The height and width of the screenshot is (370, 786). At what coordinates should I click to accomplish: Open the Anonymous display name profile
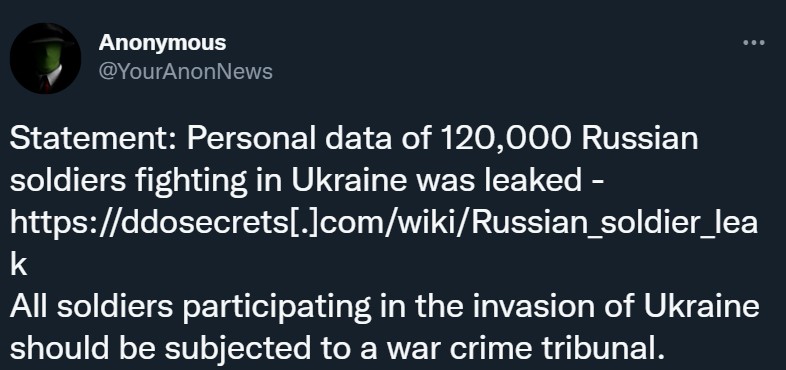click(162, 43)
